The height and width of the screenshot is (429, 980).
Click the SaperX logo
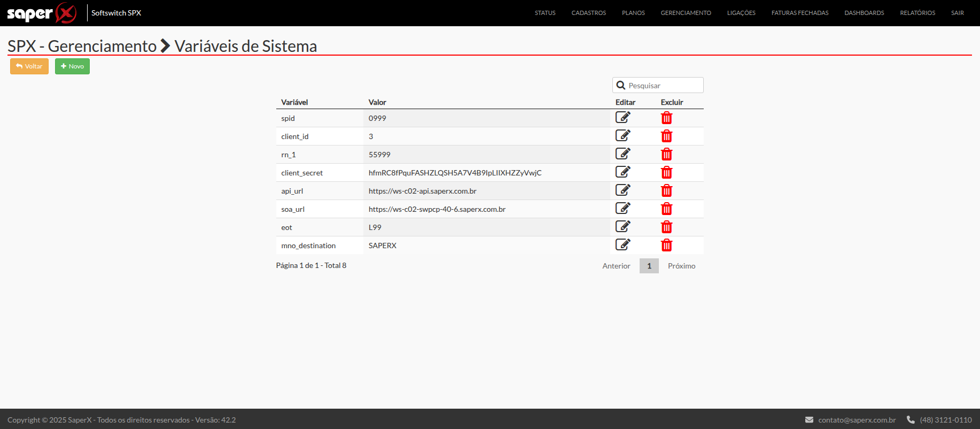[42, 13]
